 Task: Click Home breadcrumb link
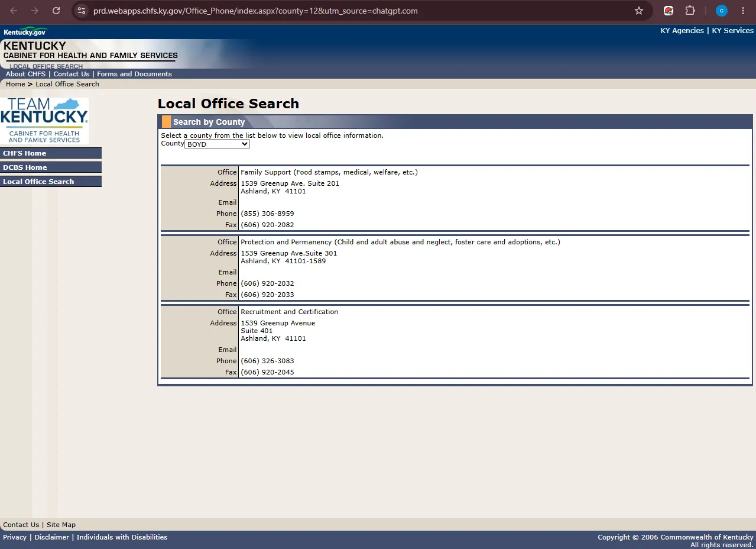[x=15, y=84]
